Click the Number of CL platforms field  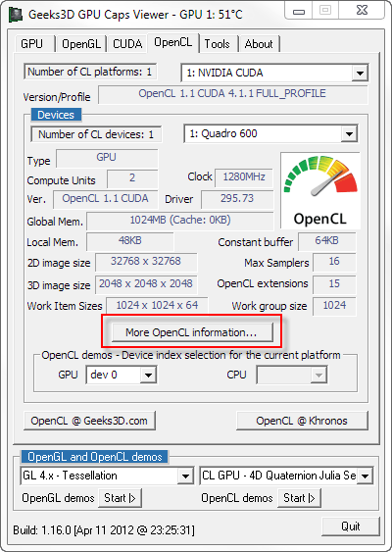(90, 72)
